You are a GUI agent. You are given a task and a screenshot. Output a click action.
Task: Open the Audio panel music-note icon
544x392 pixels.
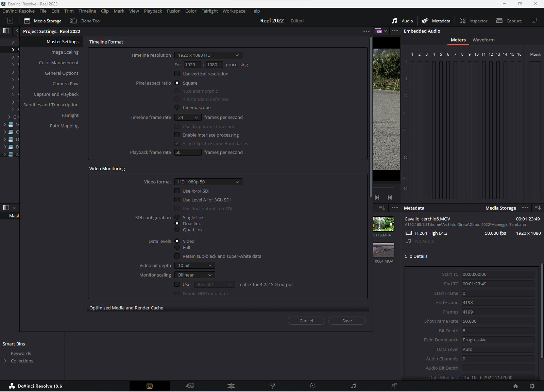[x=394, y=21]
